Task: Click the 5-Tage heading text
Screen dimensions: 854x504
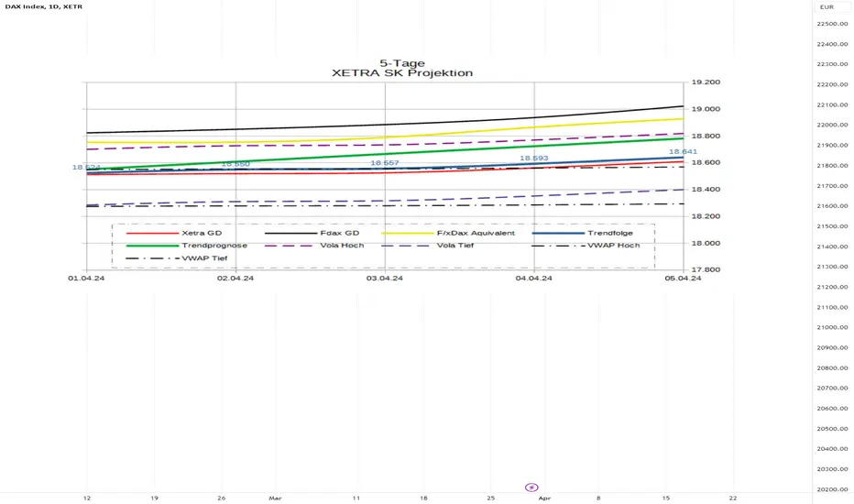Action: point(402,63)
